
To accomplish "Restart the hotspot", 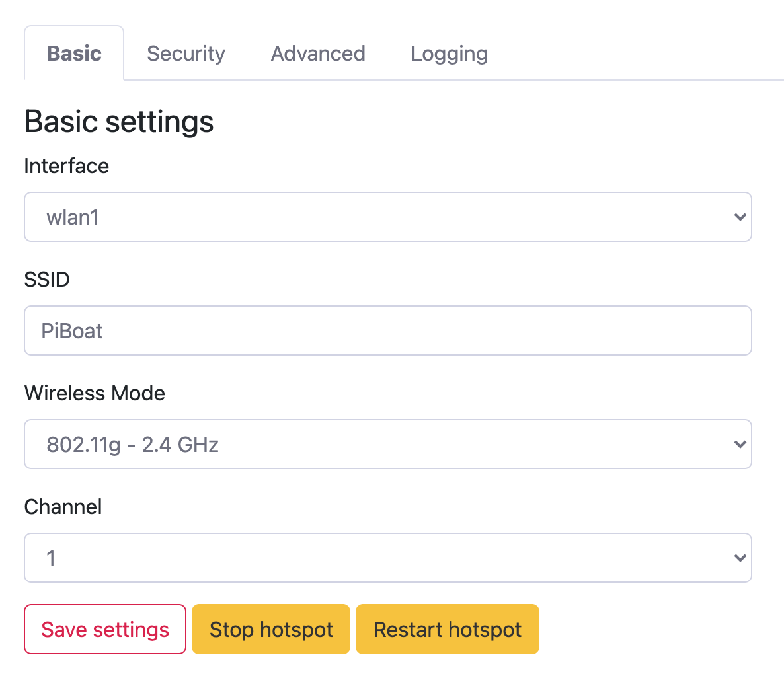I will 448,629.
